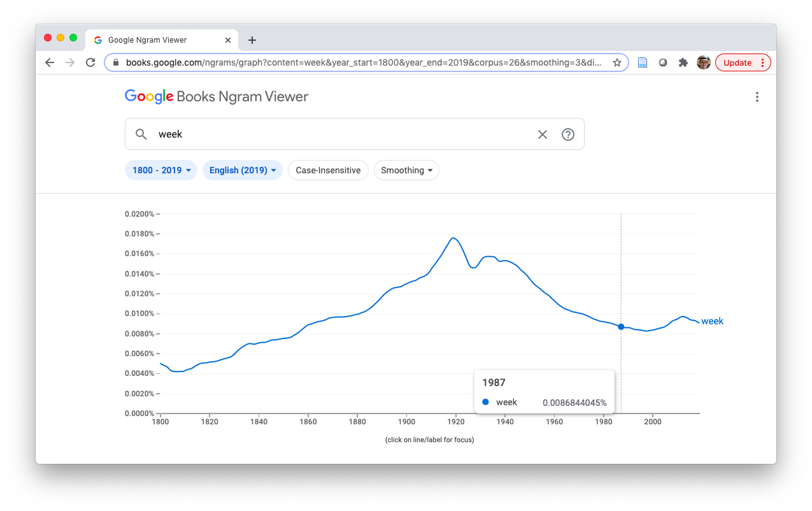This screenshot has height=511, width=812.
Task: Open the search help question mark
Action: (x=568, y=134)
